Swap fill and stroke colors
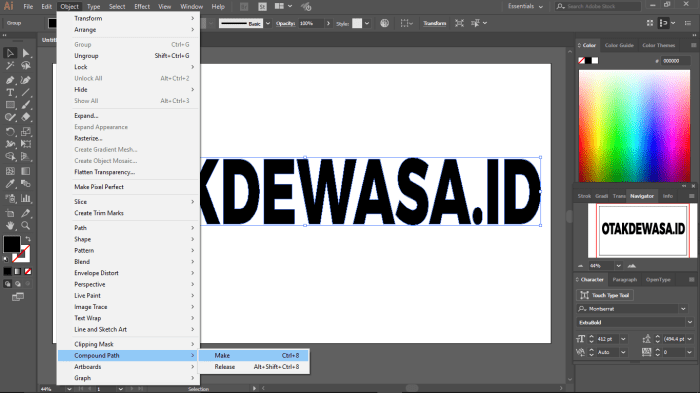Image resolution: width=700 pixels, height=393 pixels. 28,239
